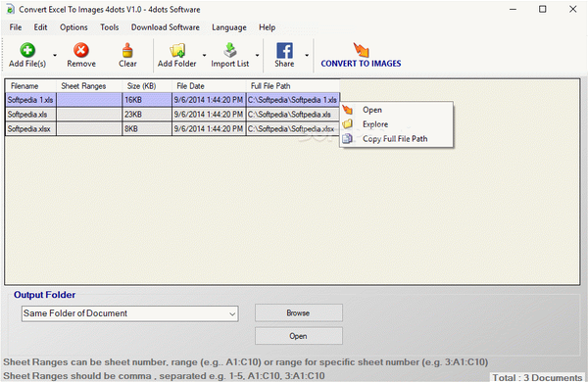Sort by the Filename column header
The width and height of the screenshot is (588, 382).
pyautogui.click(x=30, y=86)
